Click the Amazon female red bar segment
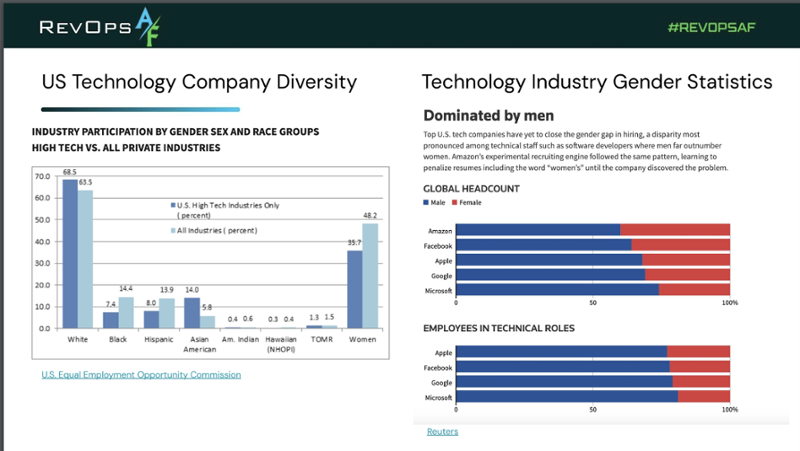 click(675, 230)
